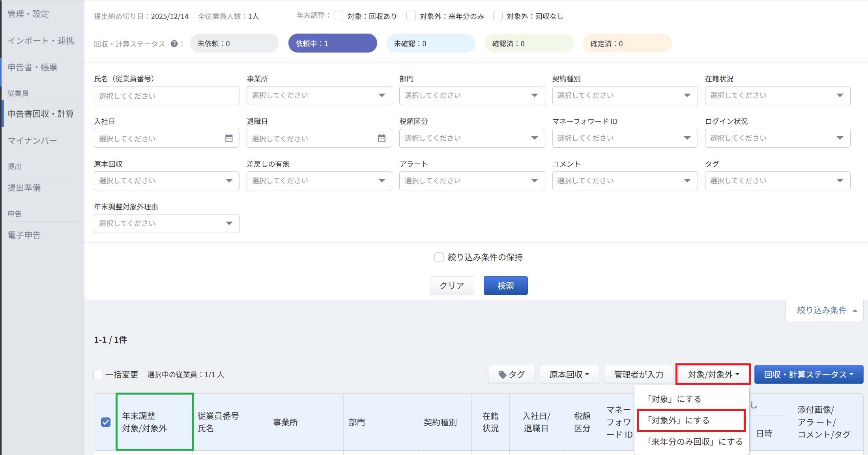Open the 事業所 dropdown
This screenshot has height=455, width=868.
click(x=319, y=96)
